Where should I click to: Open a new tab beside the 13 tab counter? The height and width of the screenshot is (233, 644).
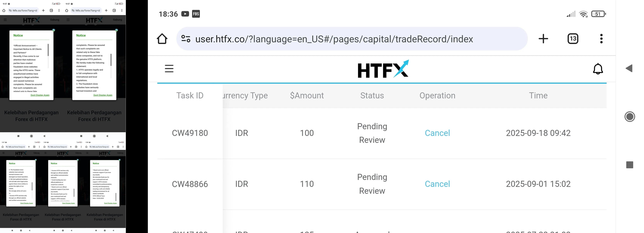coord(543,39)
